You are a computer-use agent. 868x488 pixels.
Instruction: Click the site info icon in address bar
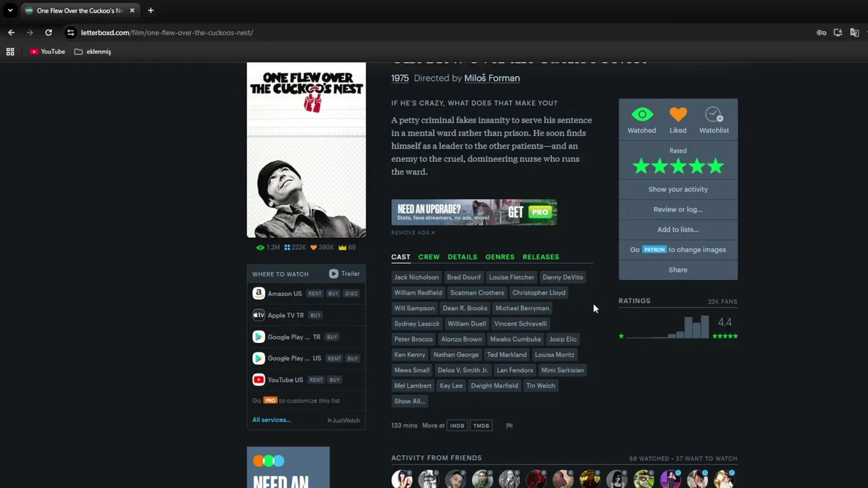click(71, 33)
